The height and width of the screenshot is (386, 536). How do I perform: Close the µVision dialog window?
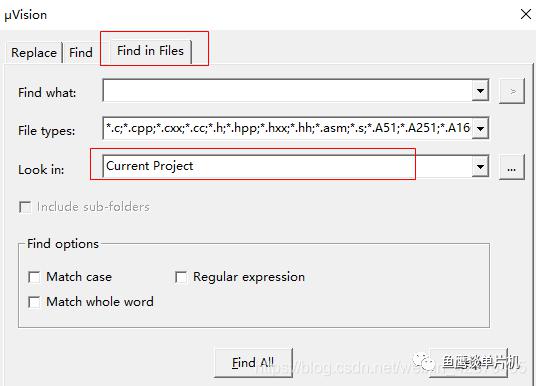coord(526,14)
